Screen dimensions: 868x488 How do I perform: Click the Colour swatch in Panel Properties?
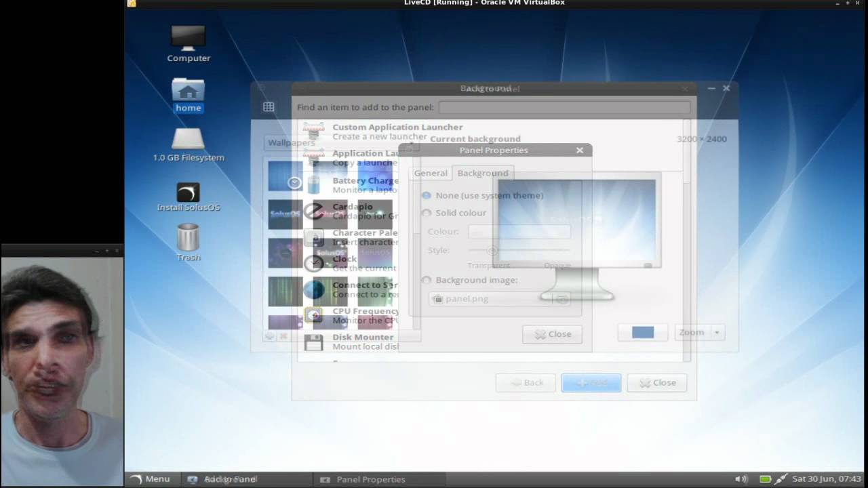point(519,231)
